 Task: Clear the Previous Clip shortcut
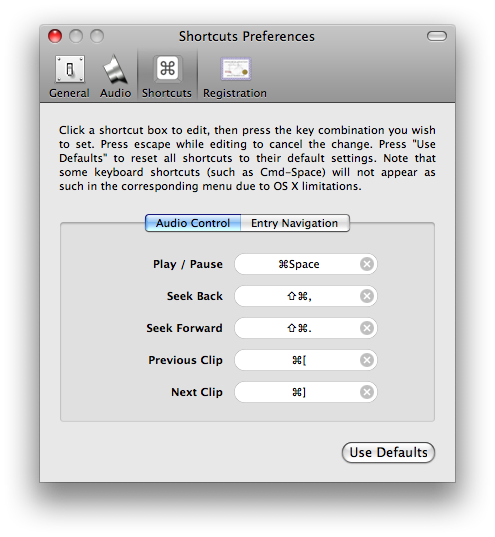click(367, 360)
